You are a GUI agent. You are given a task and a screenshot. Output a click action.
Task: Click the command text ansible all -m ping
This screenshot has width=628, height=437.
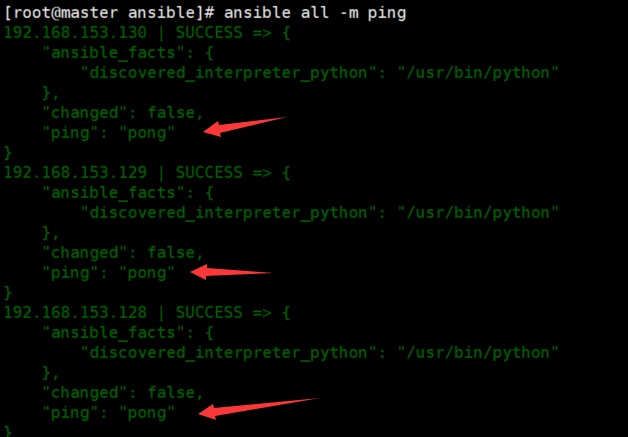coord(315,13)
